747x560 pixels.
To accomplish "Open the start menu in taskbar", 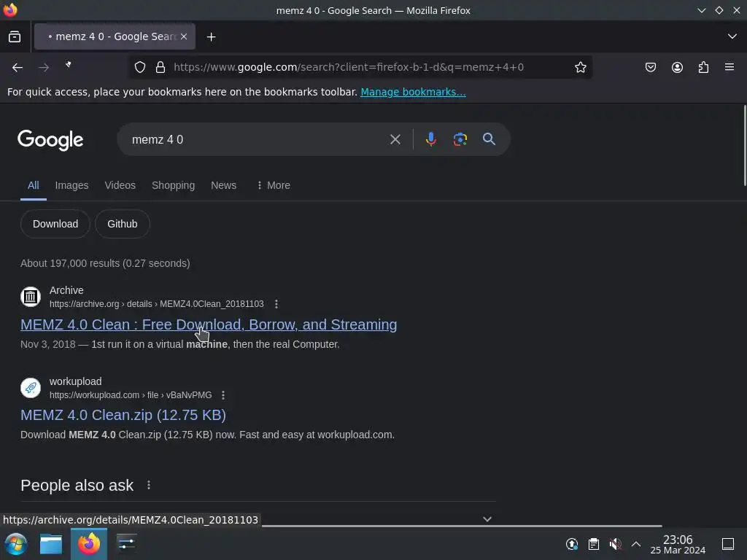I will point(15,544).
